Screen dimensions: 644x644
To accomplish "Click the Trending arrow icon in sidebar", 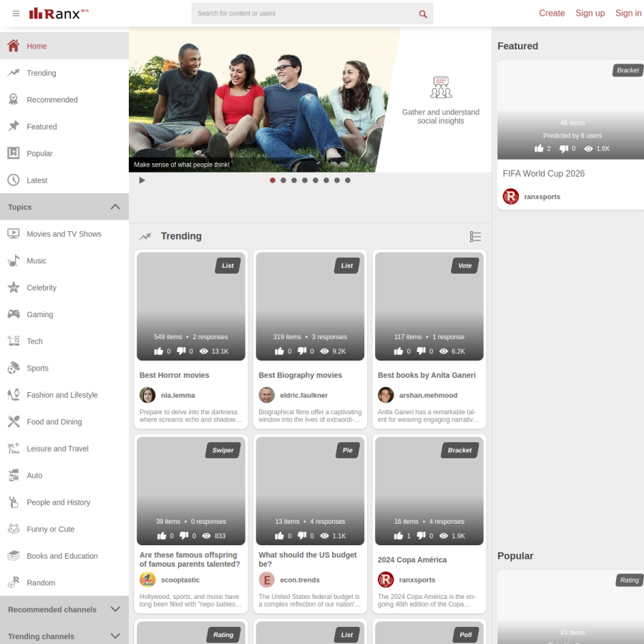I will 14,73.
